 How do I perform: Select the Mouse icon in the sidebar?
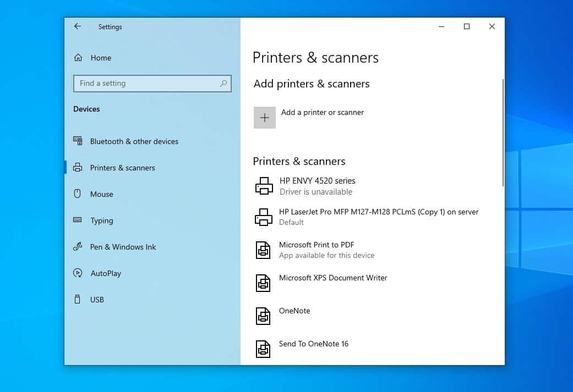click(x=77, y=194)
